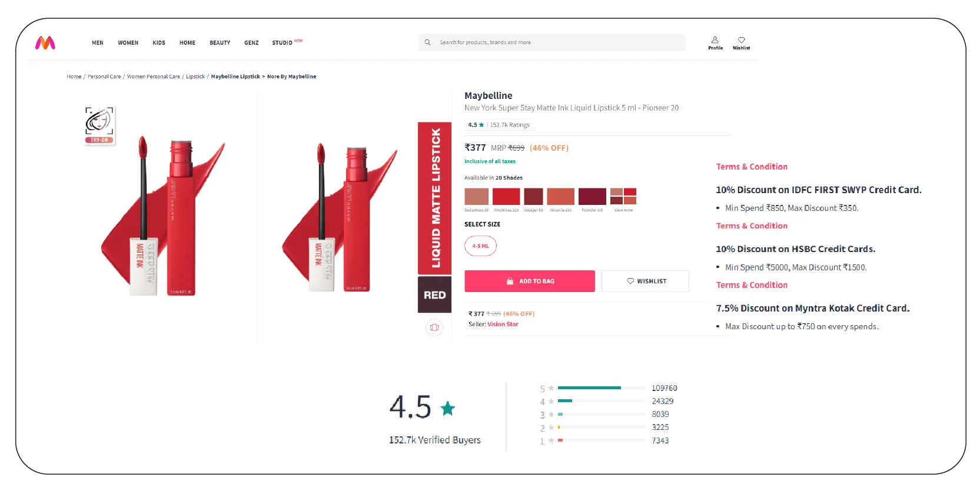
Task: Expand View more shades
Action: (623, 197)
